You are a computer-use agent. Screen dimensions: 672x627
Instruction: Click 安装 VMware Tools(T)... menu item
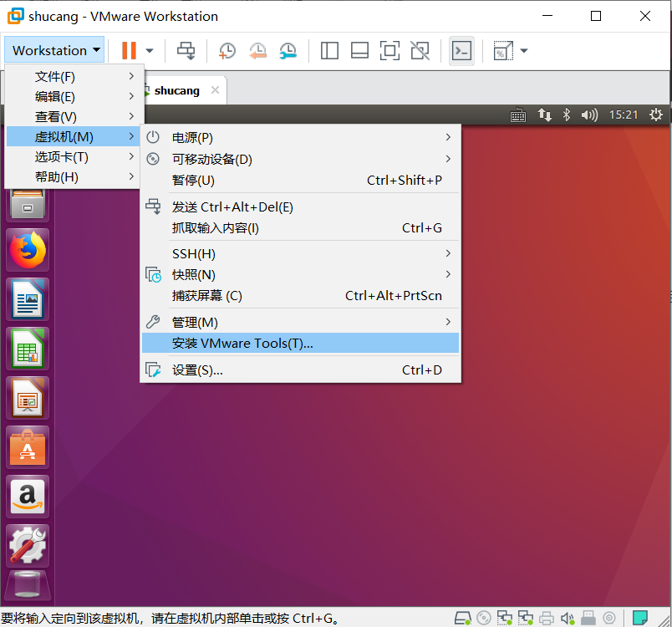(x=300, y=344)
